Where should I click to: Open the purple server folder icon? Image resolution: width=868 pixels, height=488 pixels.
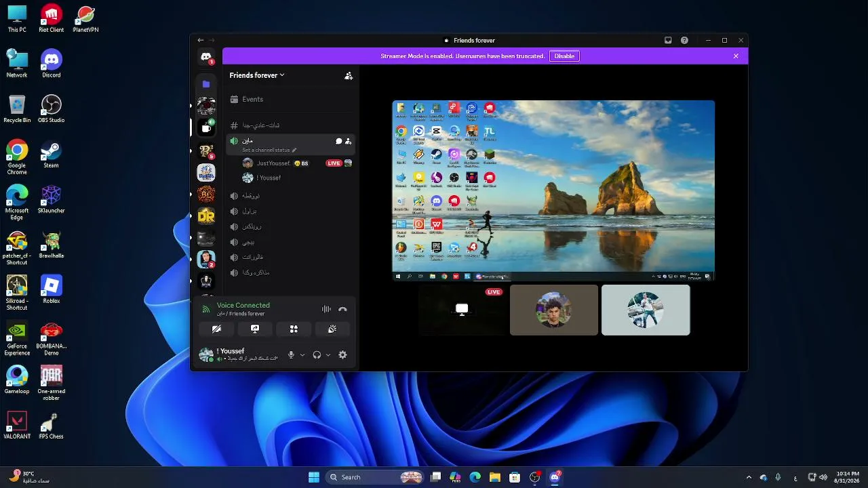pos(206,84)
